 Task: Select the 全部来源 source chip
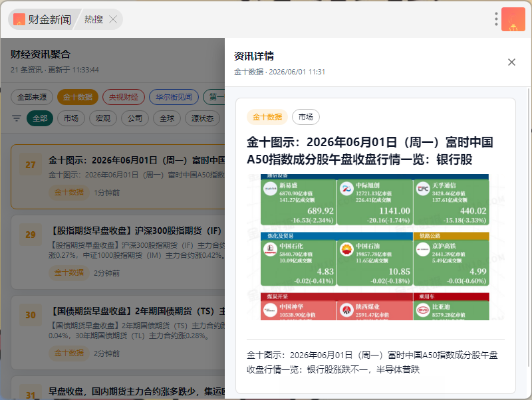32,97
